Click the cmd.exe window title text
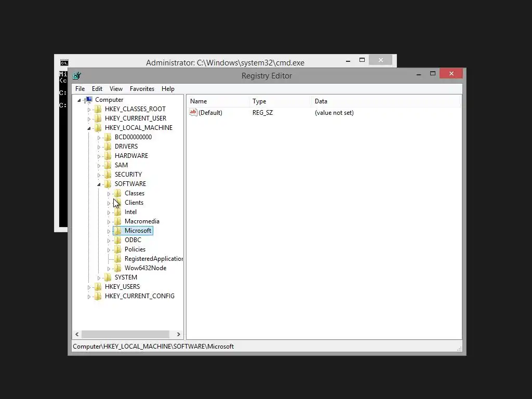The width and height of the screenshot is (532, 399). 225,63
